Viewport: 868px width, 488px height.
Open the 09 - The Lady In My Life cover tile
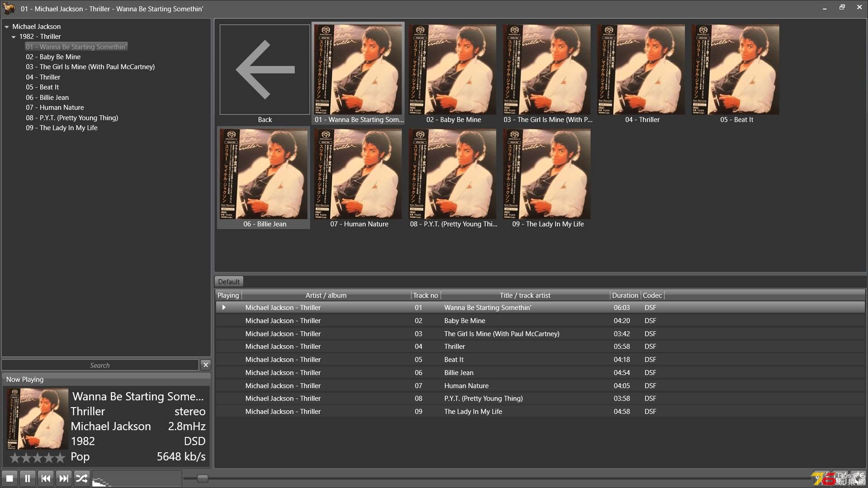coord(547,178)
